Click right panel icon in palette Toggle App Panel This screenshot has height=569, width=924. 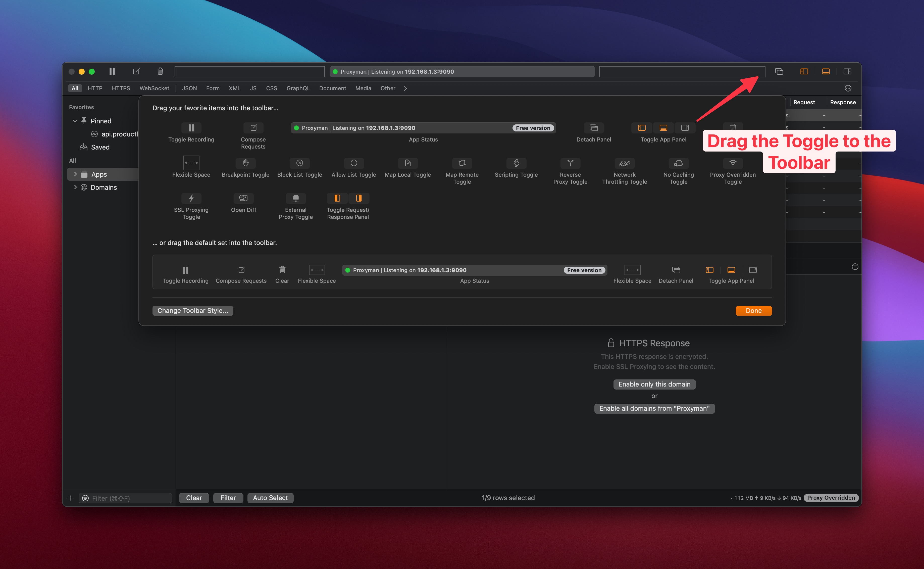coord(685,128)
